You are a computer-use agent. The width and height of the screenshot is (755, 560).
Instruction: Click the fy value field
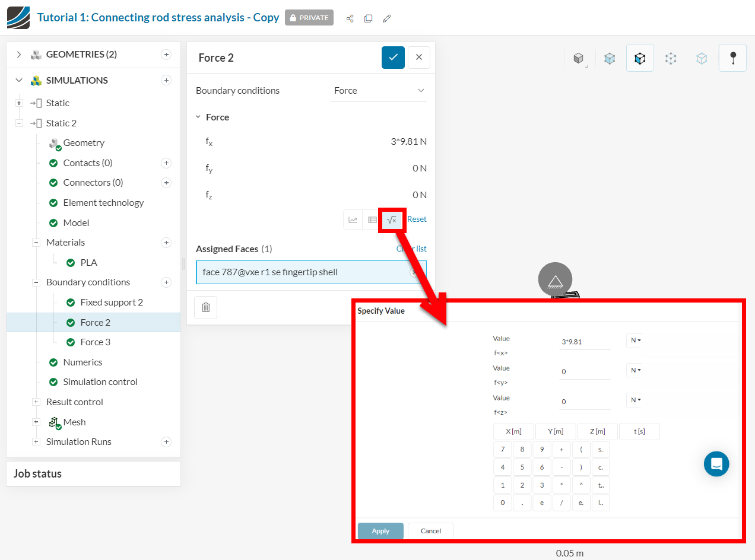(x=420, y=168)
